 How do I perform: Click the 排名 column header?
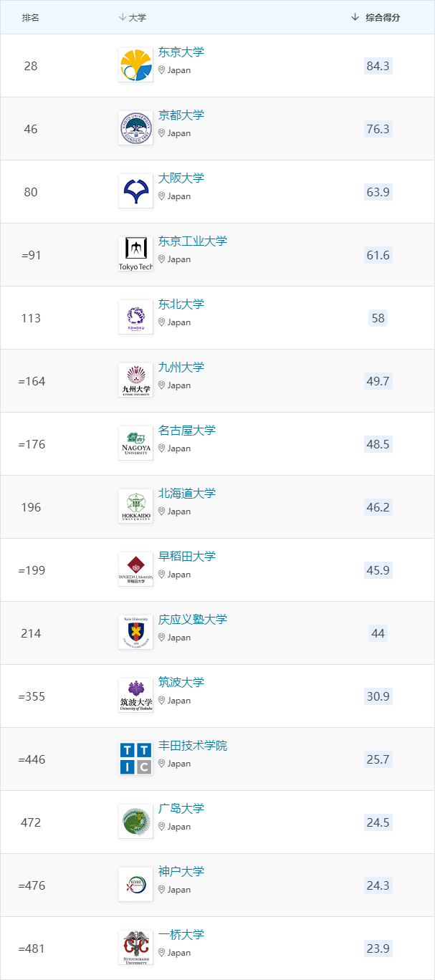(31, 17)
